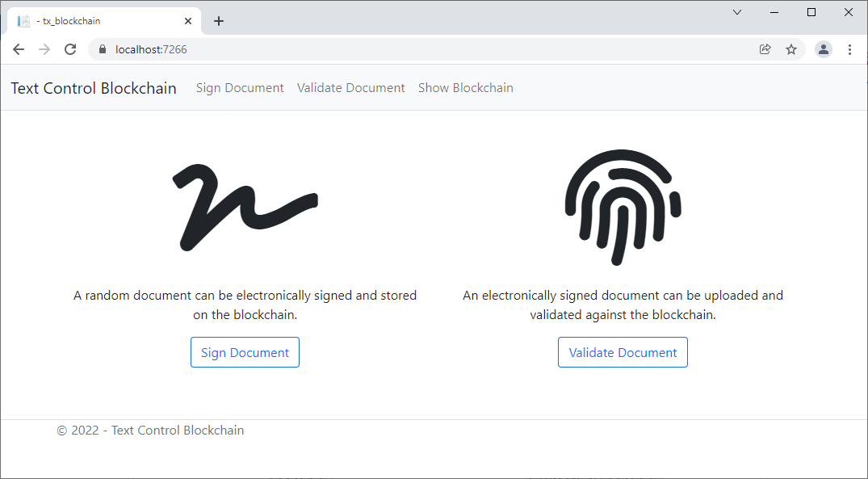Click the fingerprint image
Viewport: 868px width, 479px height.
[623, 207]
